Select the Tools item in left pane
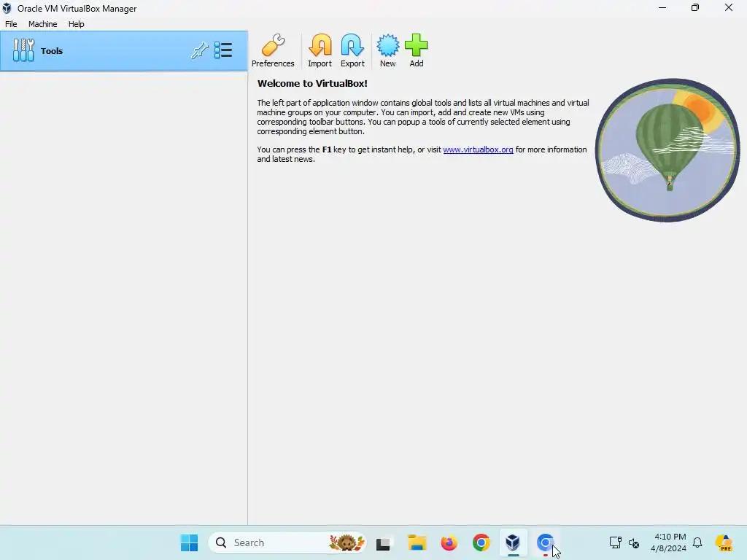Image resolution: width=747 pixels, height=560 pixels. [124, 51]
